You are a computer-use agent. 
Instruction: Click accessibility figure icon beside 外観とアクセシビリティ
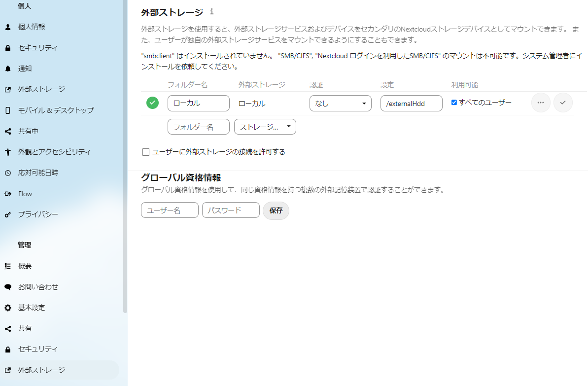[8, 152]
